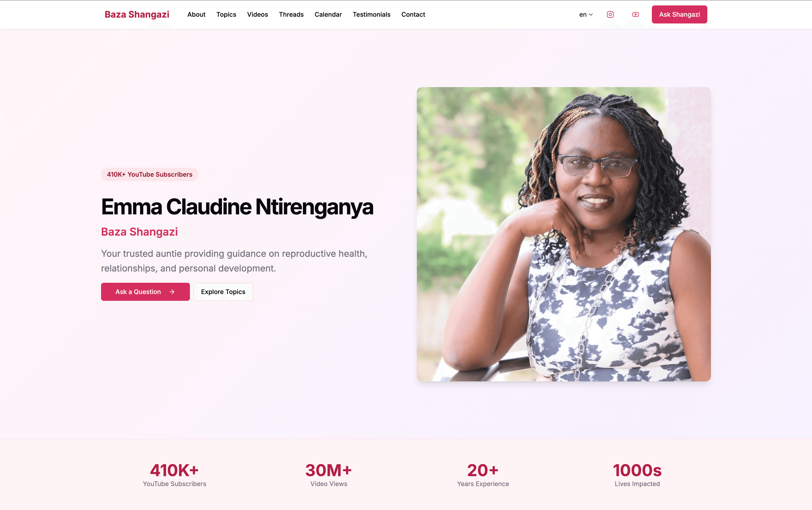The image size is (812, 510).
Task: Select Calendar in the navigation bar
Action: 328,14
